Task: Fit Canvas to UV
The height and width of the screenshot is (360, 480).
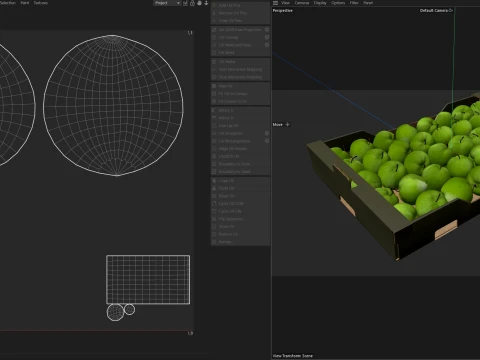Action: click(240, 101)
